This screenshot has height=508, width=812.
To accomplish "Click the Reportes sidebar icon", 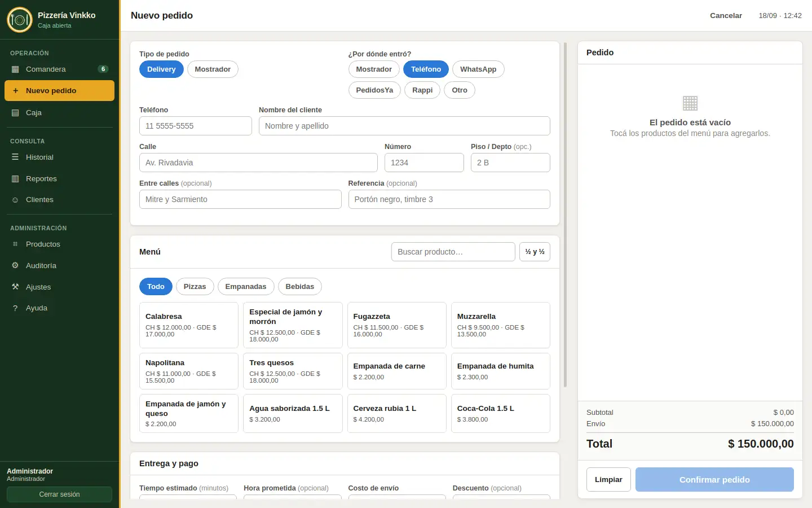I will click(15, 179).
